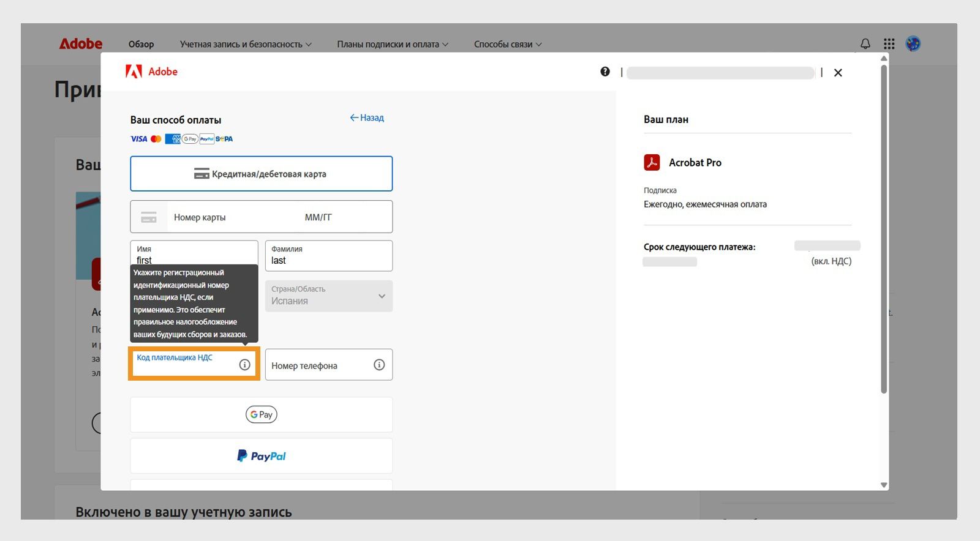
Task: Click the Adobe logo in the page header
Action: 81,44
